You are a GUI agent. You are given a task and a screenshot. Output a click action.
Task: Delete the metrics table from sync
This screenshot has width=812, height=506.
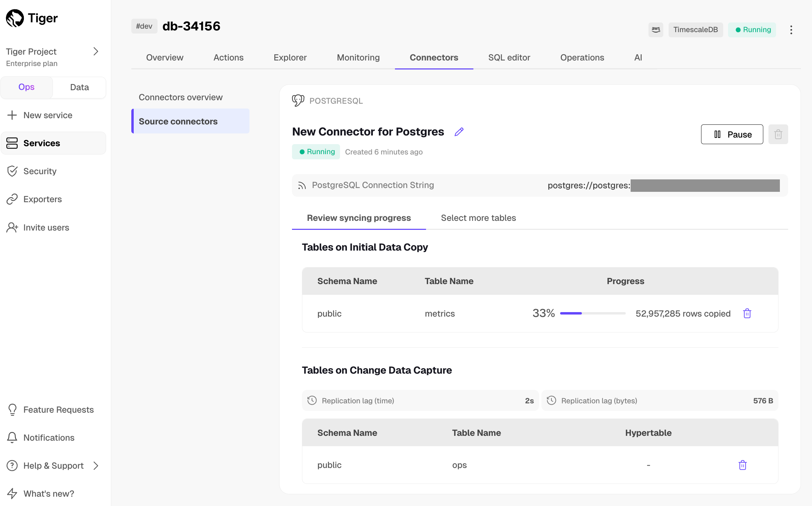click(747, 313)
